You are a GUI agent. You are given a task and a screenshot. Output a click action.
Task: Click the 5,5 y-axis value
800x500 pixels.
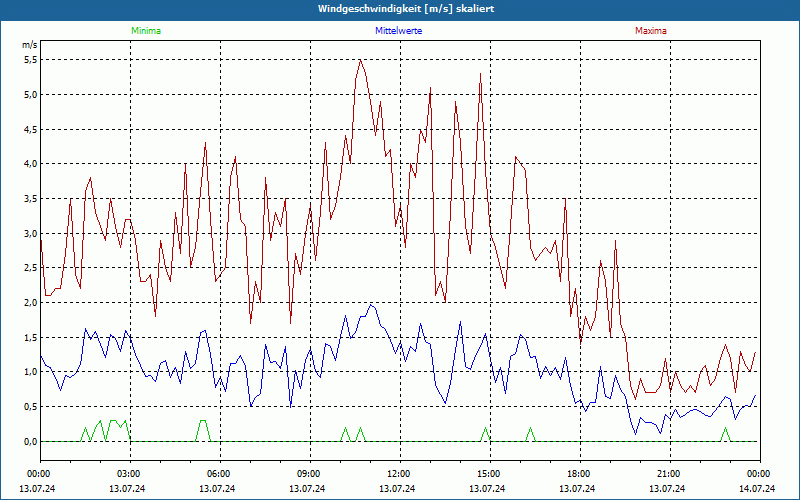tap(31, 60)
